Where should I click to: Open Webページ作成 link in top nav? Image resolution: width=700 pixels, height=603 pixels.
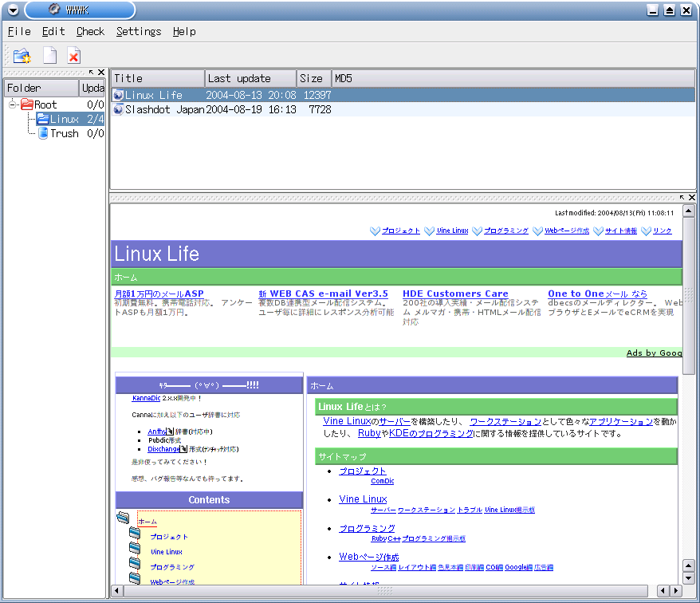[567, 231]
